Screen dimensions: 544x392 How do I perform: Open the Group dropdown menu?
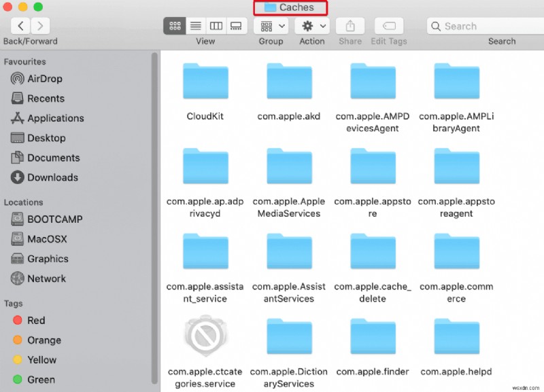[271, 26]
